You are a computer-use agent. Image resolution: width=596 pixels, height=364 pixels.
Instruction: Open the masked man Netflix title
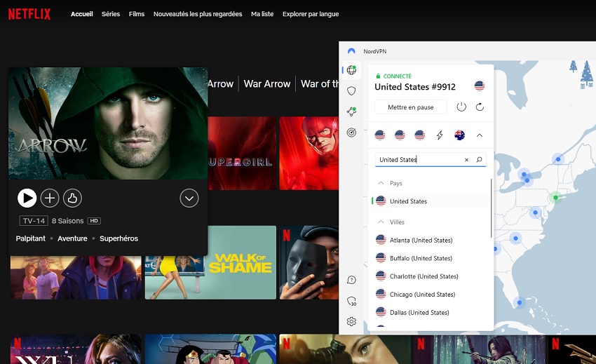pos(309,262)
